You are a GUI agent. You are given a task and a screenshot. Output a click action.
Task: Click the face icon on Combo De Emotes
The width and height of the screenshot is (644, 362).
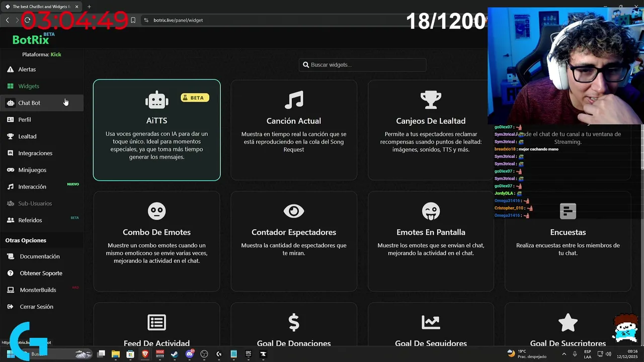[x=156, y=211]
